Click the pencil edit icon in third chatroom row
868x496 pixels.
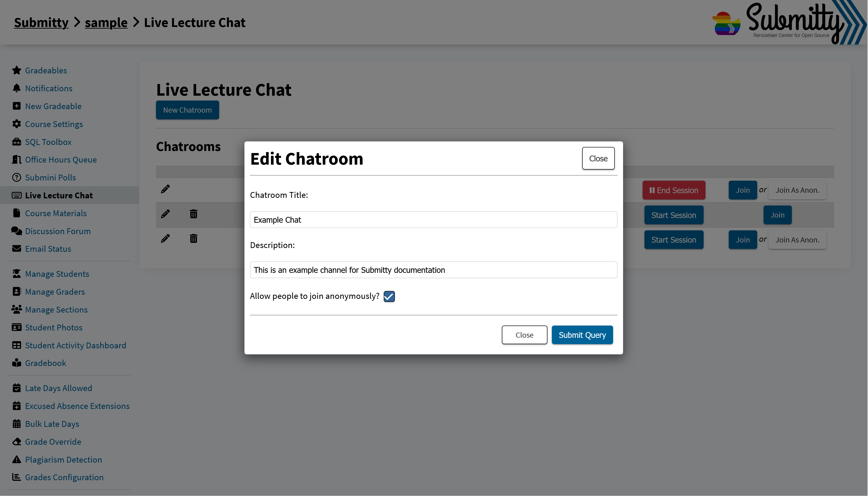coord(165,238)
